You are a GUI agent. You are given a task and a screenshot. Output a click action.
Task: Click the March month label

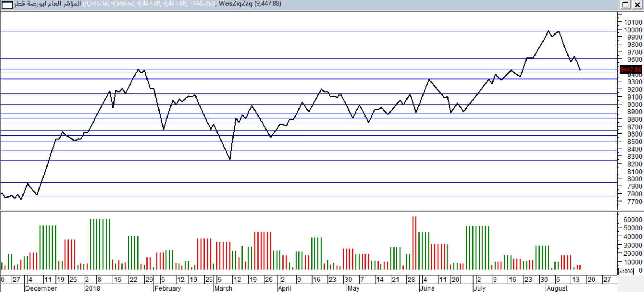[223, 288]
